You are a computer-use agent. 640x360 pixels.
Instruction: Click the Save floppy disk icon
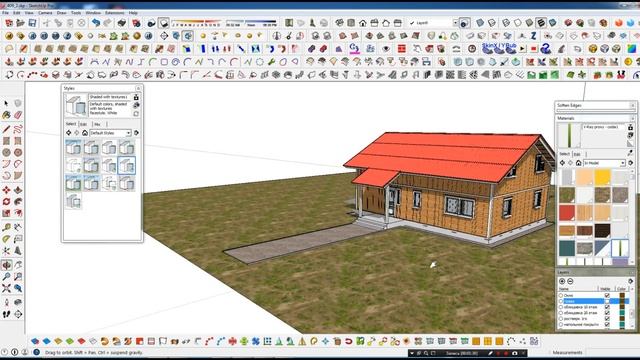click(32, 23)
